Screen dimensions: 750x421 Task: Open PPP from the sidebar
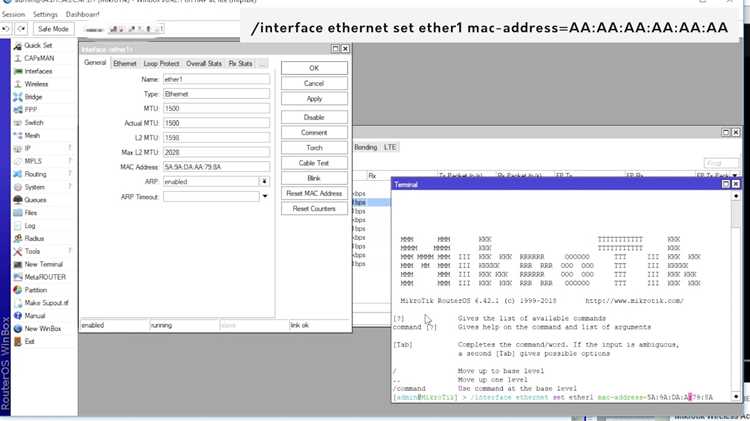pos(31,110)
